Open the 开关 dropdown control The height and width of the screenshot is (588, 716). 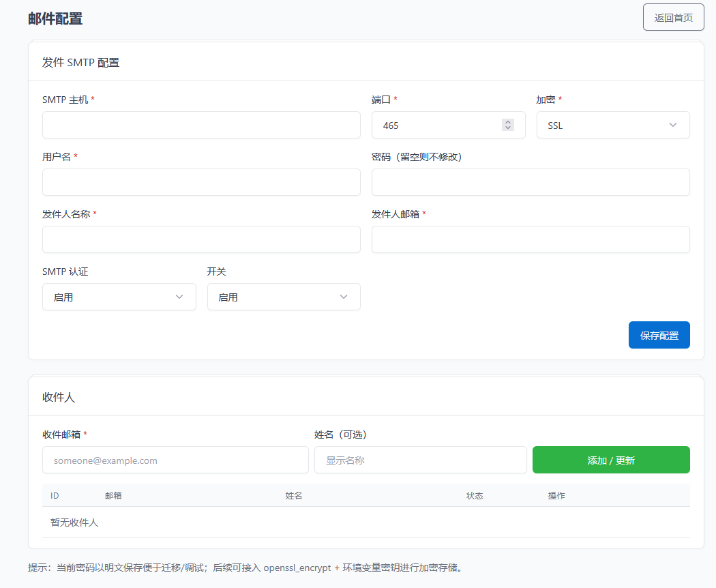point(284,297)
